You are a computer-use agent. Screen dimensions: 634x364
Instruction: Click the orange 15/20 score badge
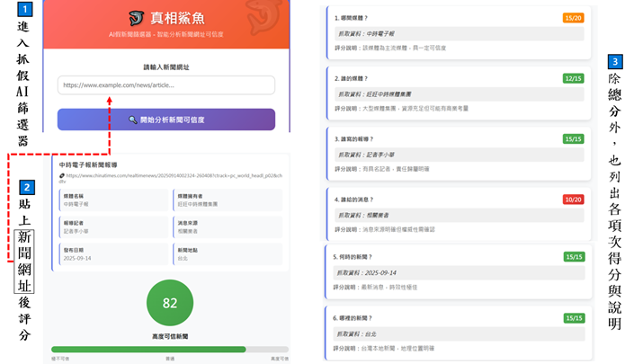(573, 18)
